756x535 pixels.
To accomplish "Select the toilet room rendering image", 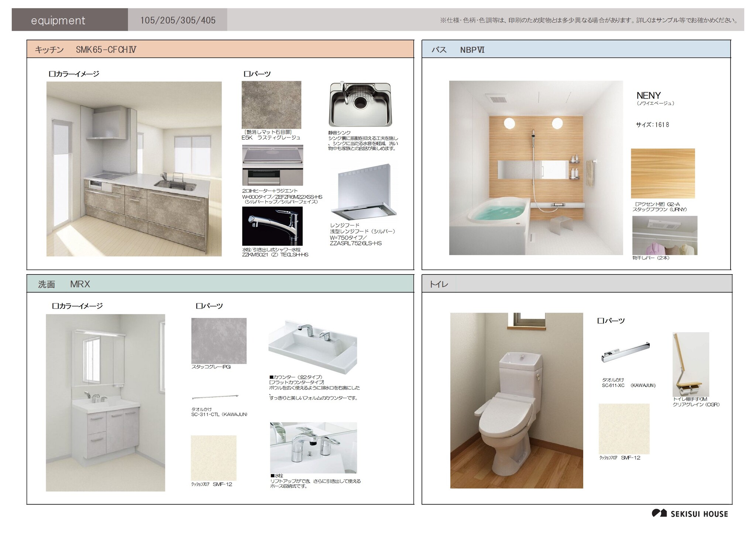I will pos(516,401).
